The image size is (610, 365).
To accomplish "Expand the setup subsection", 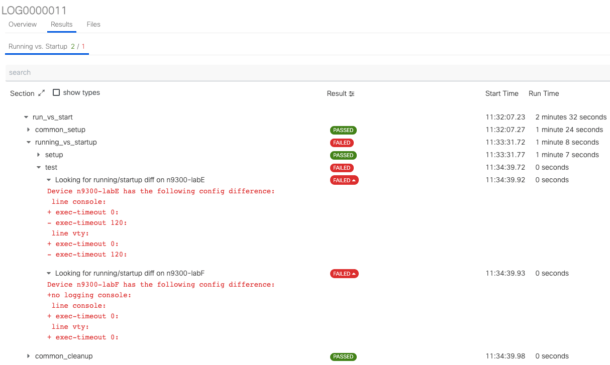I will pos(38,154).
